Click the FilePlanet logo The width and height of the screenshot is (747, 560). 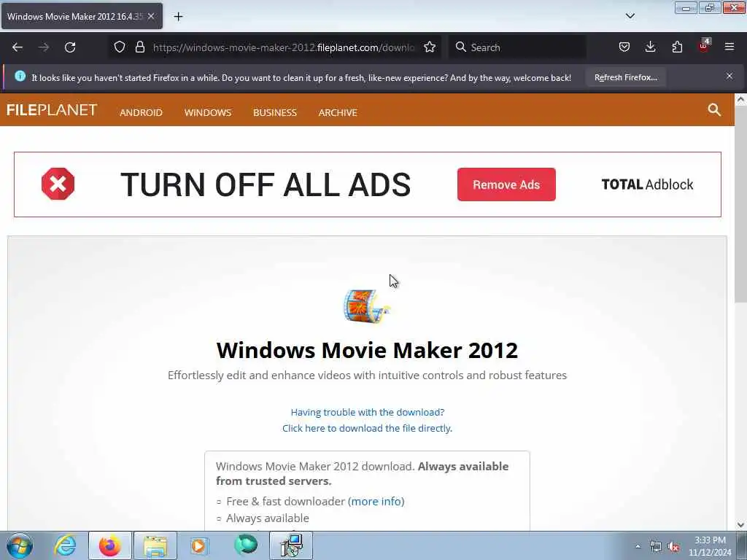(x=52, y=110)
